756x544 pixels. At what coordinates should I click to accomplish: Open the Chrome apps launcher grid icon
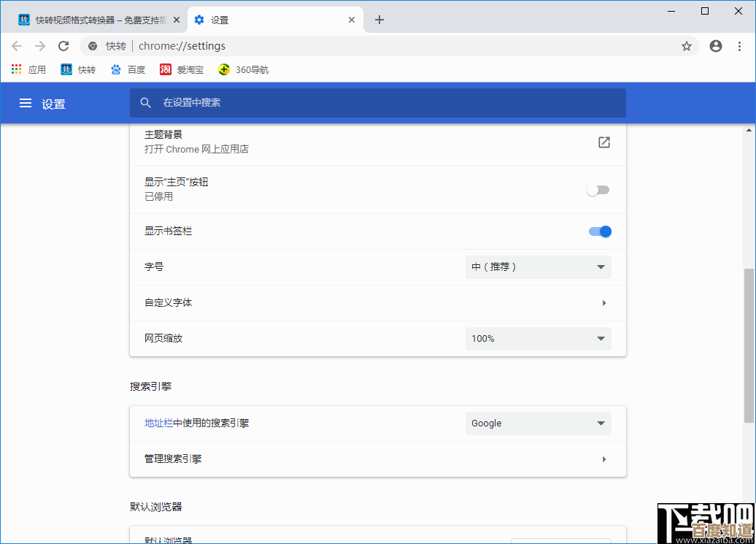pos(15,69)
